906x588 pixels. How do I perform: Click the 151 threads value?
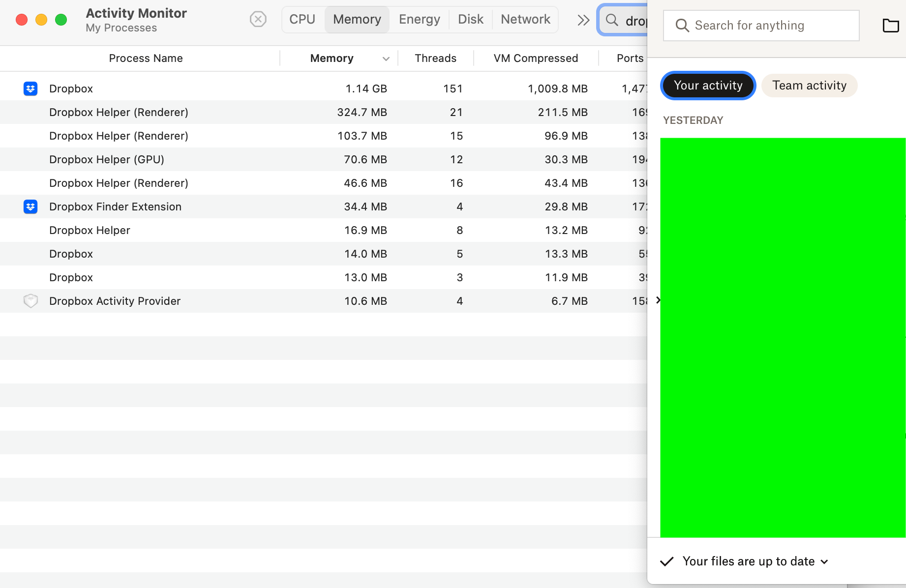click(x=453, y=88)
